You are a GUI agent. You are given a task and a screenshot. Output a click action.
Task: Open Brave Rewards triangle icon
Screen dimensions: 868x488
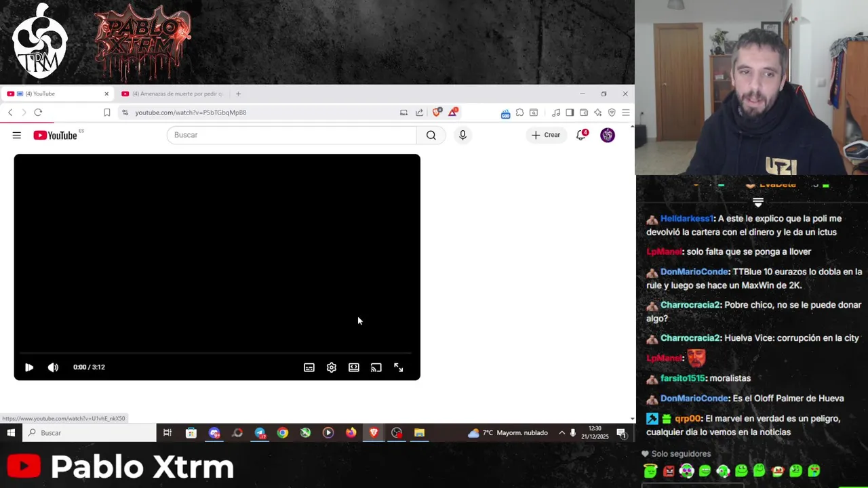coord(453,112)
